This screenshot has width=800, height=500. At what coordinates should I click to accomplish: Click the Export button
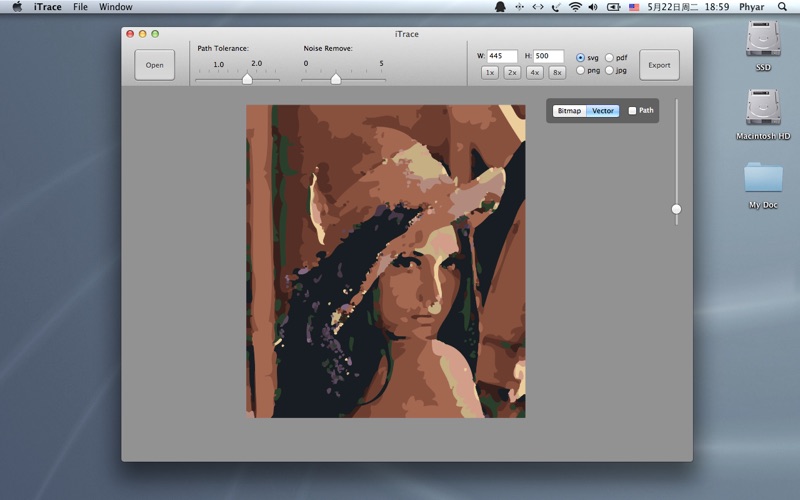coord(659,65)
